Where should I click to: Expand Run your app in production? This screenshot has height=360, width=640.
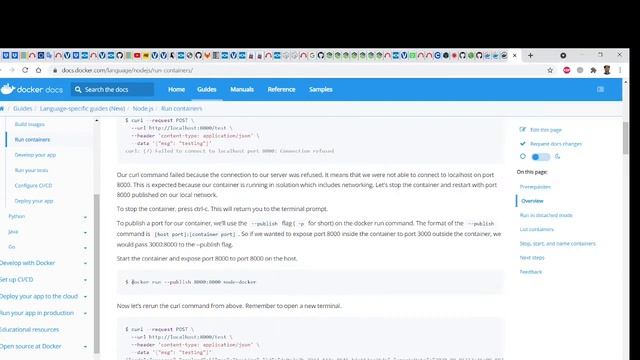pos(85,313)
